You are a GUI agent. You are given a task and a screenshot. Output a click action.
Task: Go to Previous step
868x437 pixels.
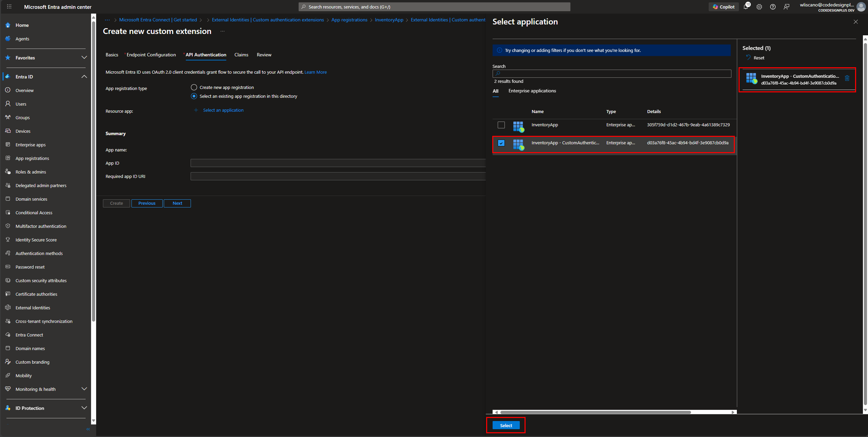tap(147, 203)
